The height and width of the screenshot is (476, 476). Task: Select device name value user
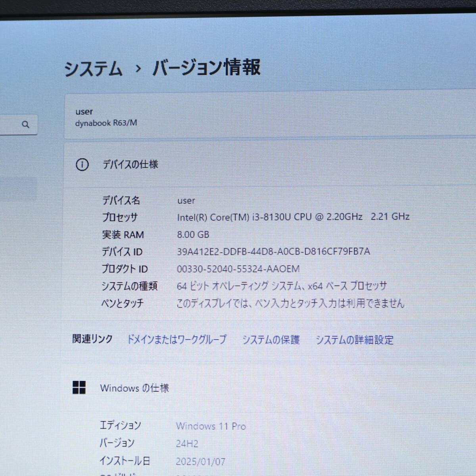click(x=186, y=200)
